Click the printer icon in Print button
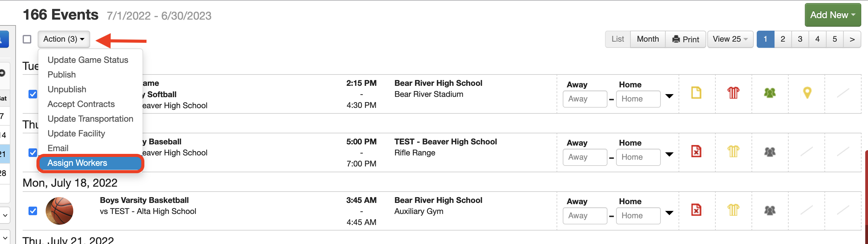The width and height of the screenshot is (868, 244). coord(676,39)
